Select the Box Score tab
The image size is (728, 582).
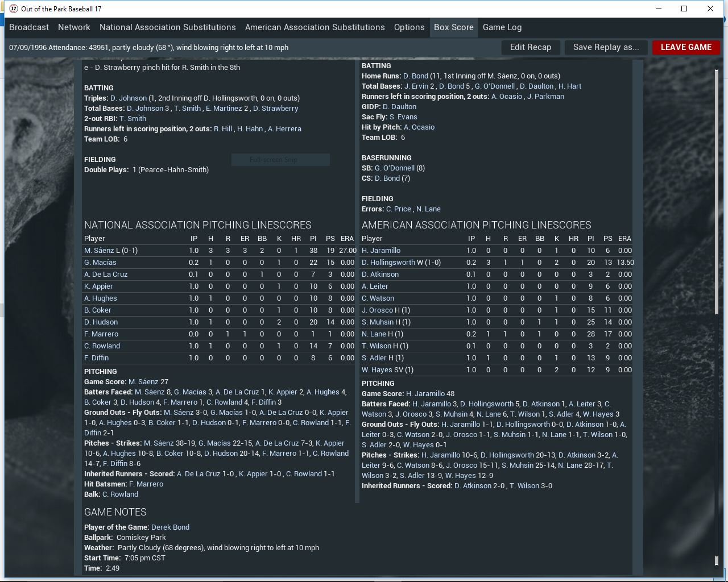(453, 27)
